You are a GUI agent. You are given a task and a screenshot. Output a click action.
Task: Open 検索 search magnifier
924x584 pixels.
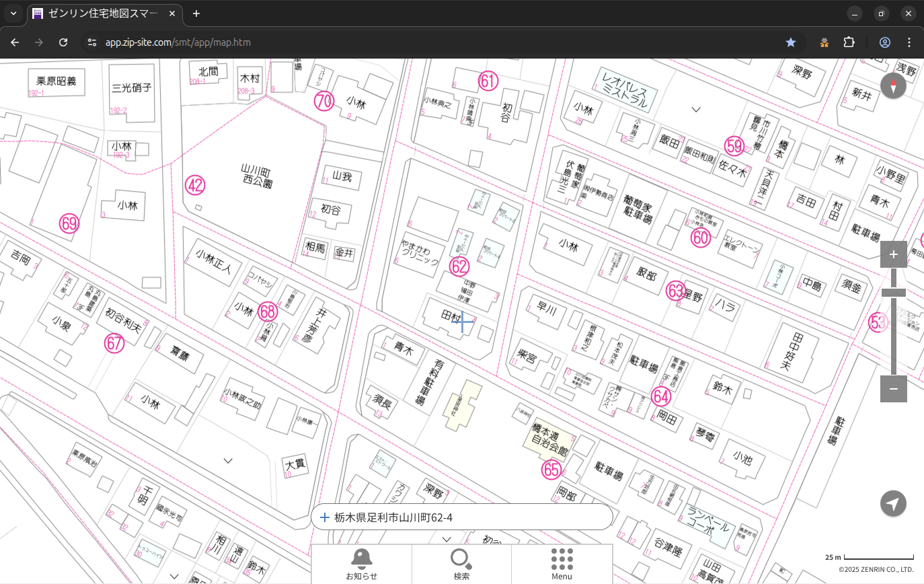click(x=461, y=564)
